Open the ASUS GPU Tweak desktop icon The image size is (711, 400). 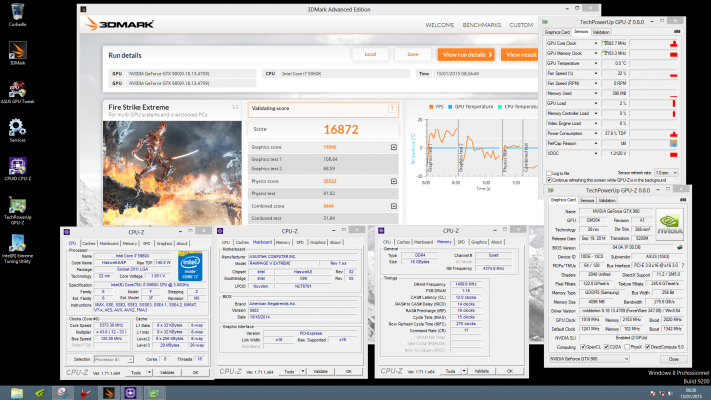[17, 92]
